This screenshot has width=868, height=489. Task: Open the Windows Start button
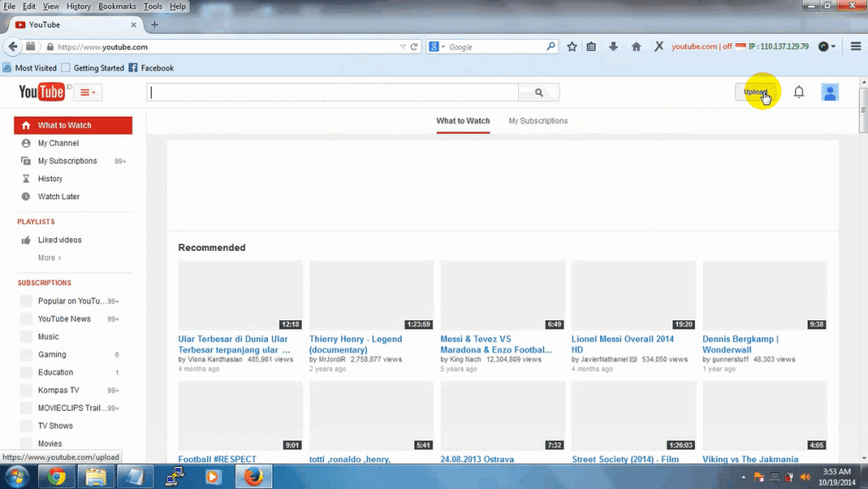click(x=17, y=477)
